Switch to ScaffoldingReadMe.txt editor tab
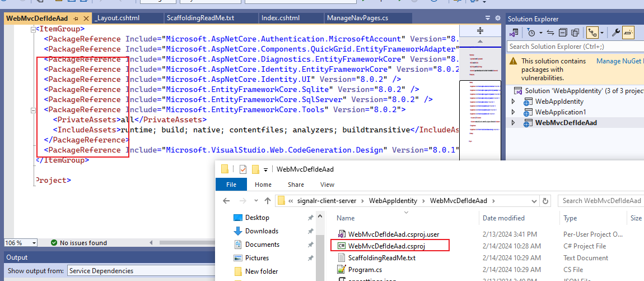Viewport: 644px width, 281px height. click(x=200, y=18)
